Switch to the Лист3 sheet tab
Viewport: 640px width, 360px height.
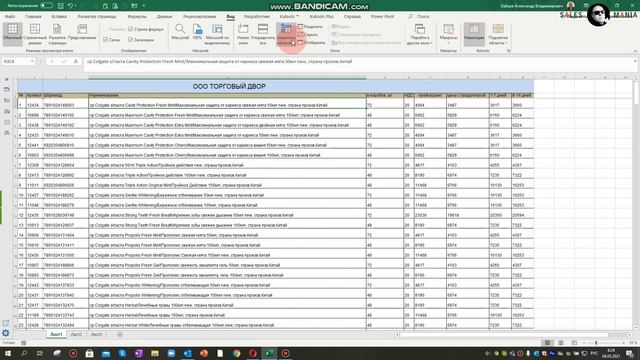pos(96,334)
